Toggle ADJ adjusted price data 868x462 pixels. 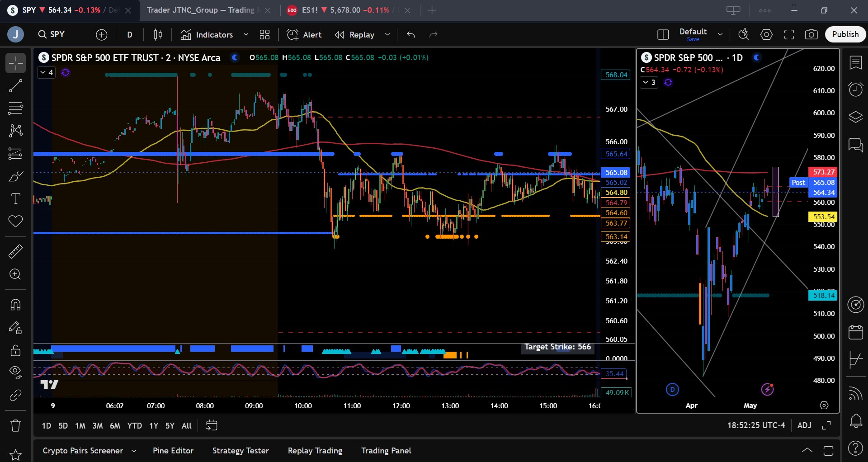pyautogui.click(x=804, y=425)
